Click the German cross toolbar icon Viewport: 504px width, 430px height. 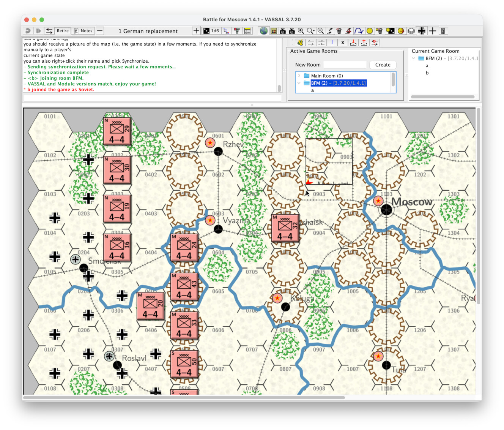coord(422,31)
